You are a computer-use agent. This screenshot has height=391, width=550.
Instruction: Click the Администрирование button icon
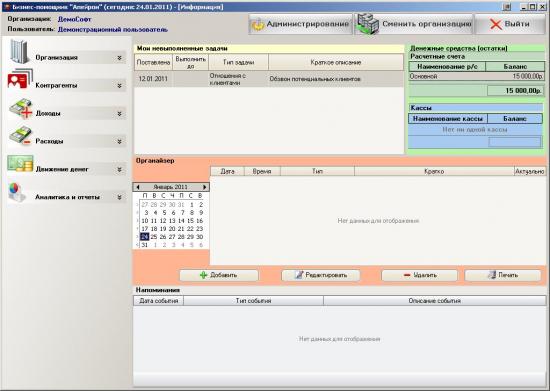tap(258, 24)
